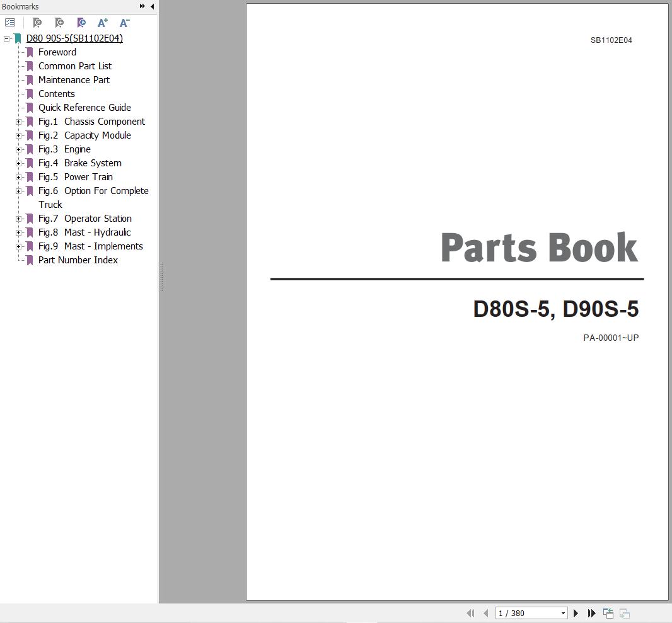Viewport: 672px width, 623px height.
Task: Click the panel splitter grip handle
Action: pyautogui.click(x=161, y=277)
